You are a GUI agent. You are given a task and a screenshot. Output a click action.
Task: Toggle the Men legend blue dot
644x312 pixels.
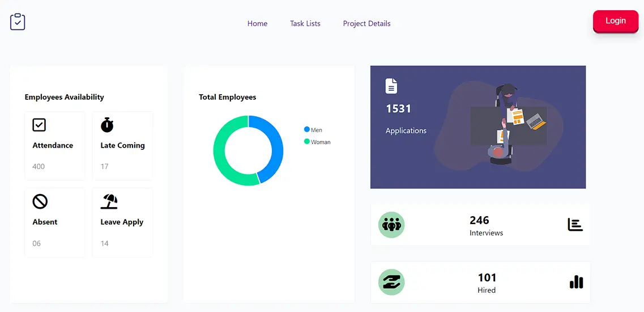[x=306, y=130]
